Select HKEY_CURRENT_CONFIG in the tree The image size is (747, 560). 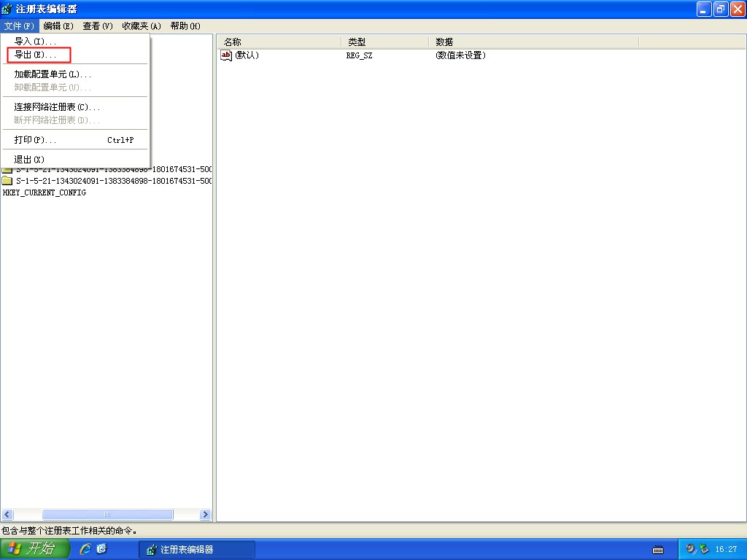[45, 192]
